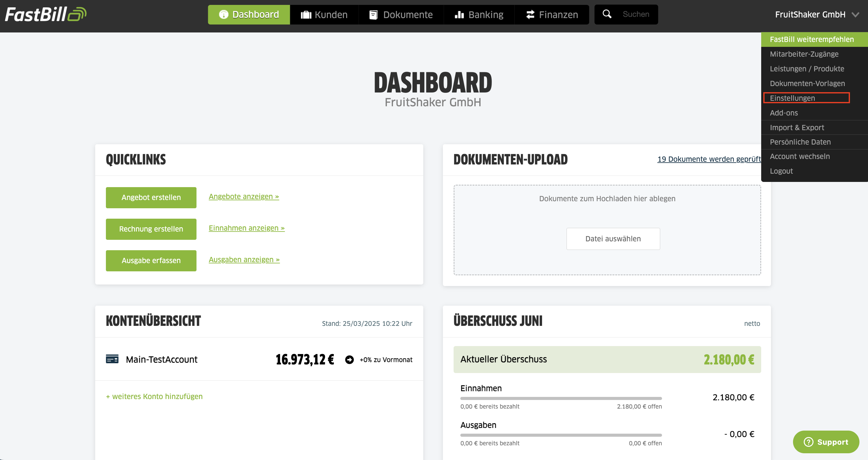Open the Finanzen tab

552,14
